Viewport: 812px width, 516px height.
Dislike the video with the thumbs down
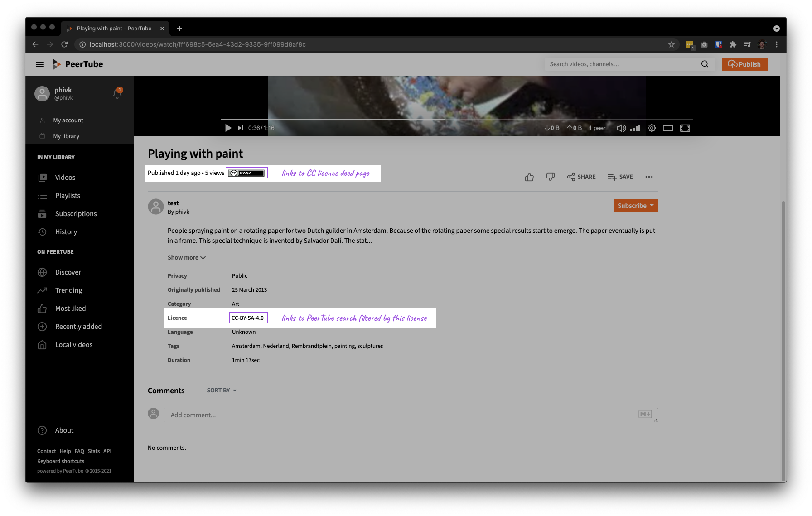[550, 177]
